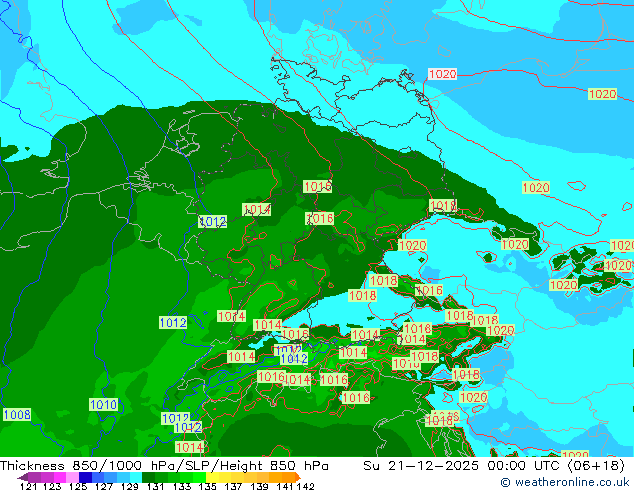
Task: Click the legend value 121
Action: [x=29, y=486]
